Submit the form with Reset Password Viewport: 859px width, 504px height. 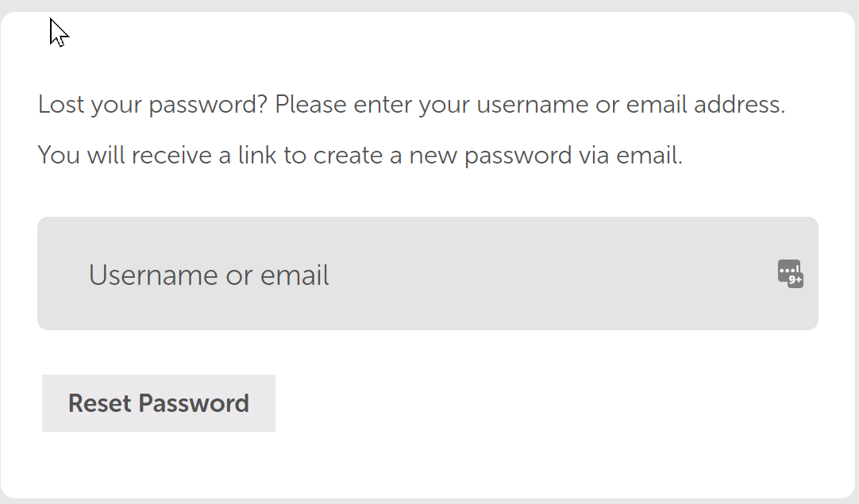[x=158, y=403]
